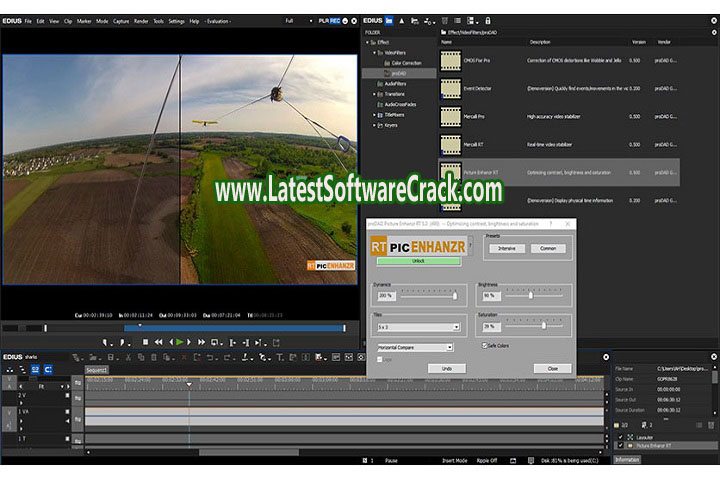Click the Undo button in Picture Enhanzr dialog
Image resolution: width=720 pixels, height=480 pixels.
click(447, 368)
